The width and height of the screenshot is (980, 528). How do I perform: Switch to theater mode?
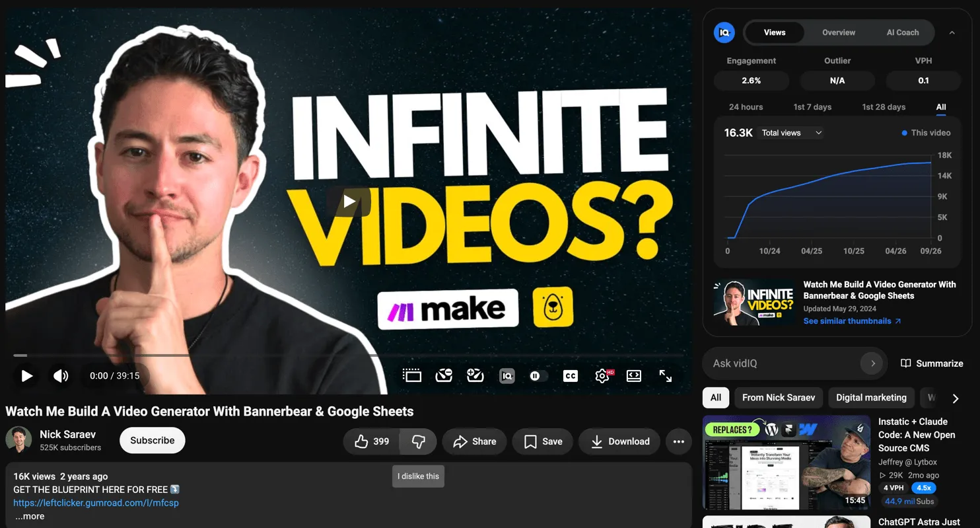point(634,376)
